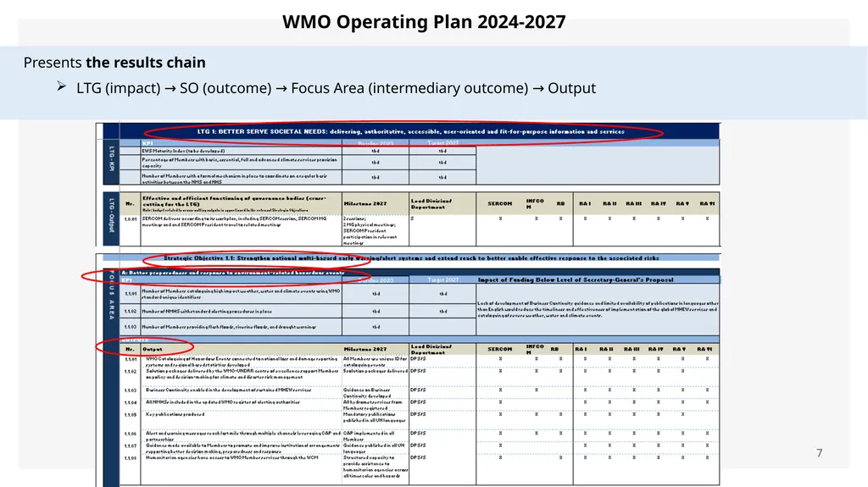
Task: Click the vertical "FOCUS AREA" side label
Action: click(111, 295)
